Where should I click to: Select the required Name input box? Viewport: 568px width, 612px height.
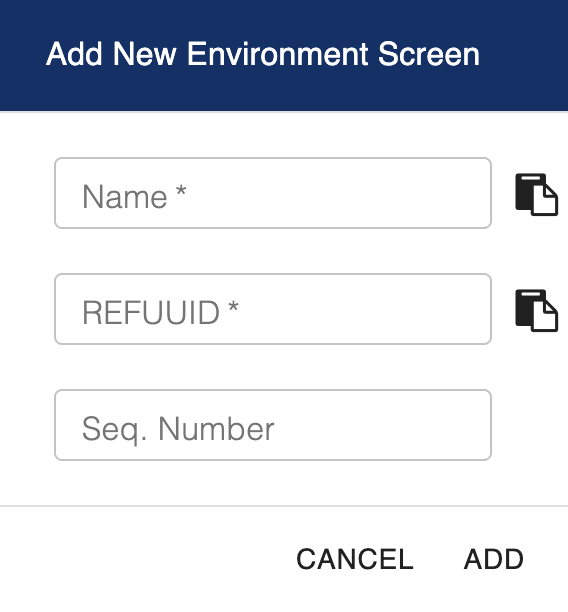tap(273, 193)
